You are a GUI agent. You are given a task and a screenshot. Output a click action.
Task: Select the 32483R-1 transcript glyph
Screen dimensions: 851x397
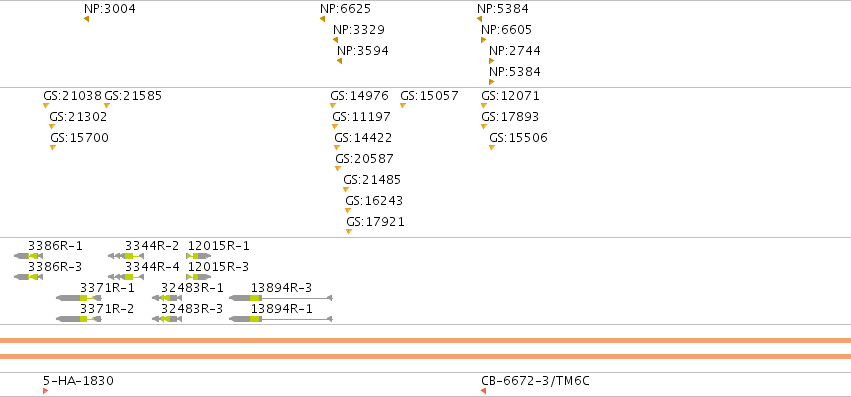(x=167, y=298)
